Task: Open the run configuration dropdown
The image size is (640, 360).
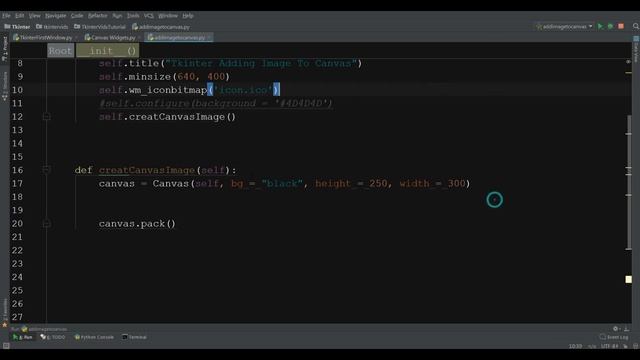Action: [565, 27]
